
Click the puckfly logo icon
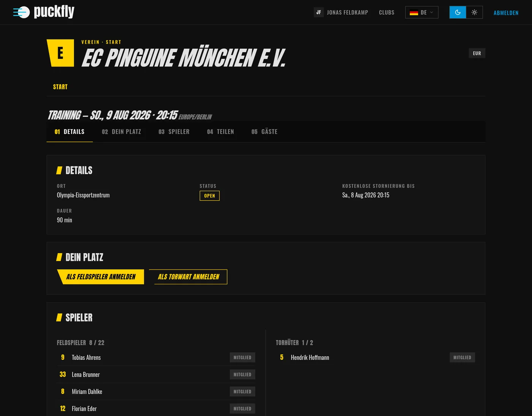click(x=21, y=12)
